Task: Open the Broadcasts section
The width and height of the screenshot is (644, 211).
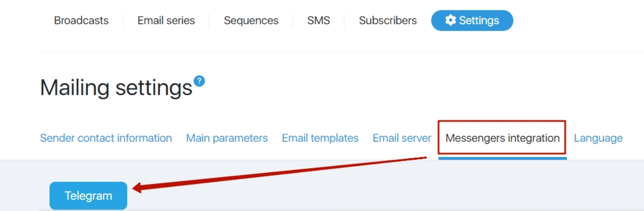Action: click(81, 21)
